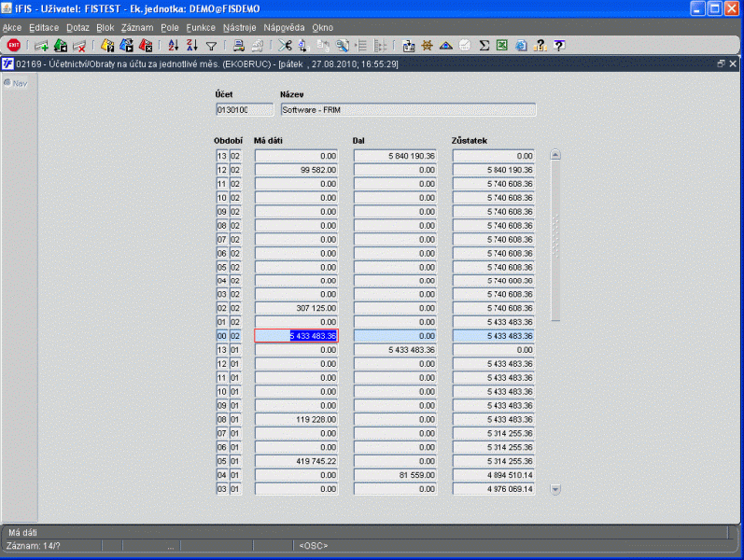Click the blue export form icon
The image size is (744, 560).
[x=408, y=46]
